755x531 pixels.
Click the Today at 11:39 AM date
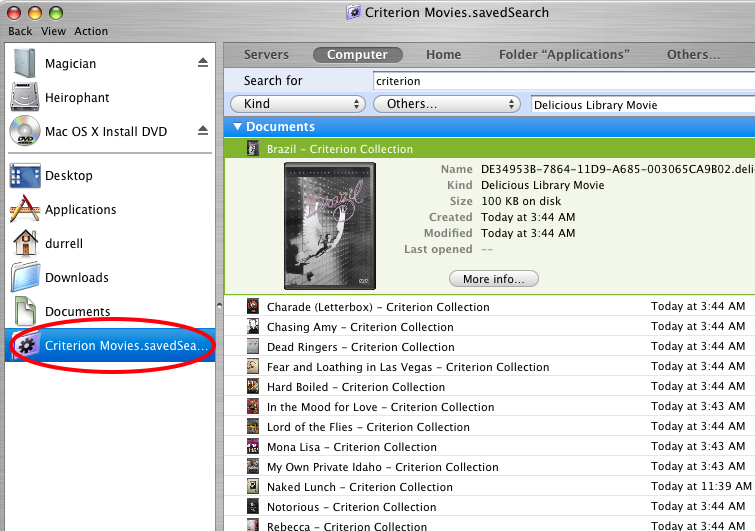coord(701,486)
